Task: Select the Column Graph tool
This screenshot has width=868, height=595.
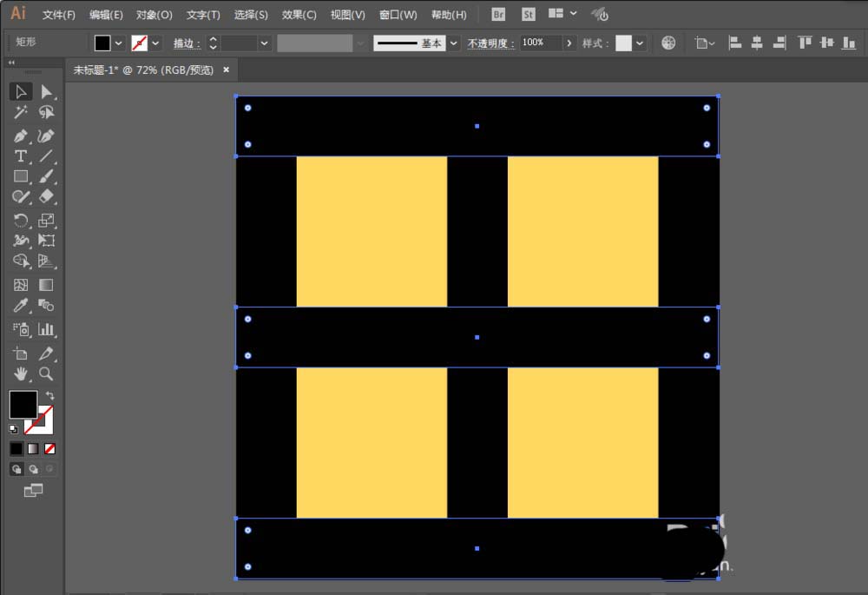Action: (x=47, y=329)
